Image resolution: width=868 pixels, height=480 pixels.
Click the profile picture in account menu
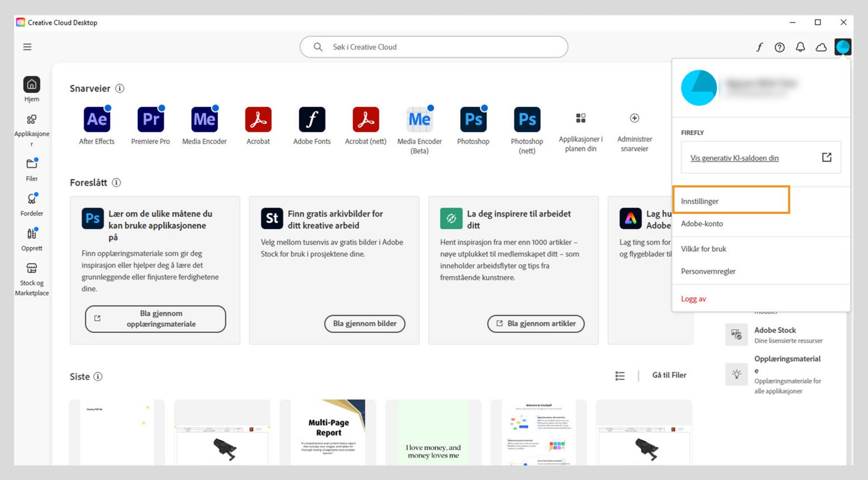[699, 88]
